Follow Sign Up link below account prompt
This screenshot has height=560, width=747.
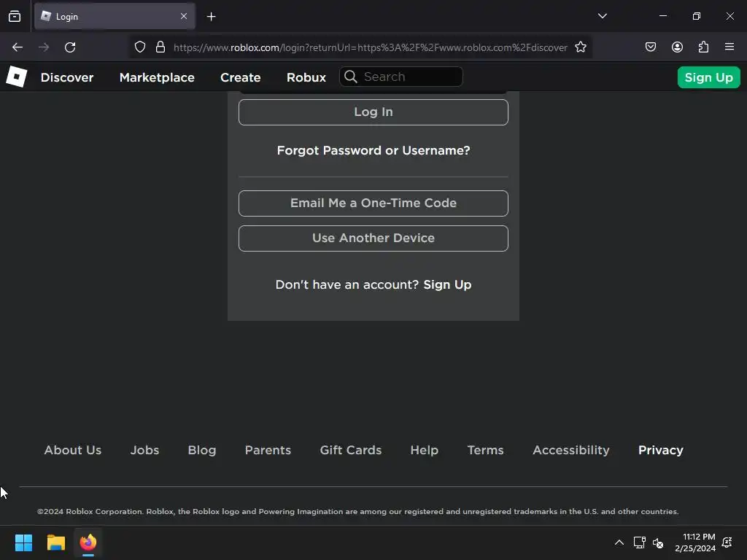pos(447,285)
